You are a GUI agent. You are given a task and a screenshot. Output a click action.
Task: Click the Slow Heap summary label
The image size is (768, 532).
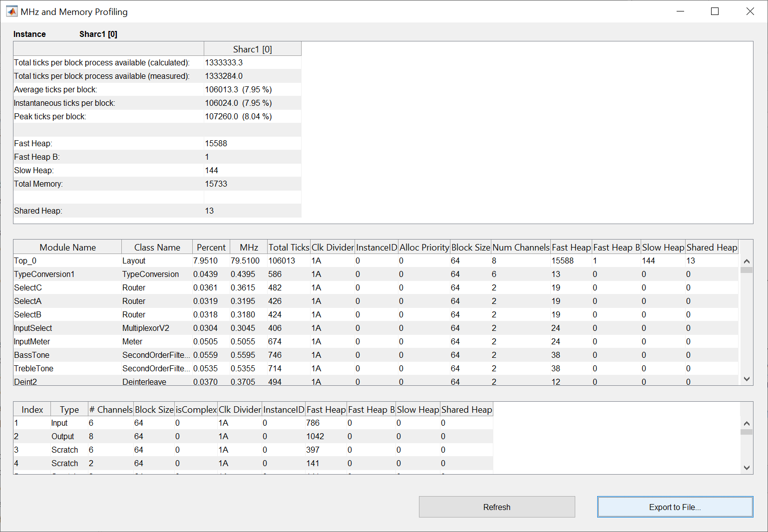coord(33,170)
